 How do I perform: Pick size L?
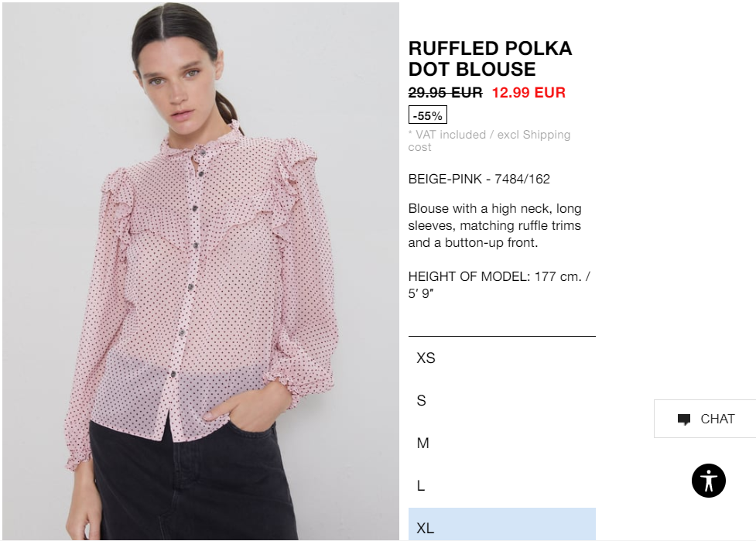click(502, 485)
